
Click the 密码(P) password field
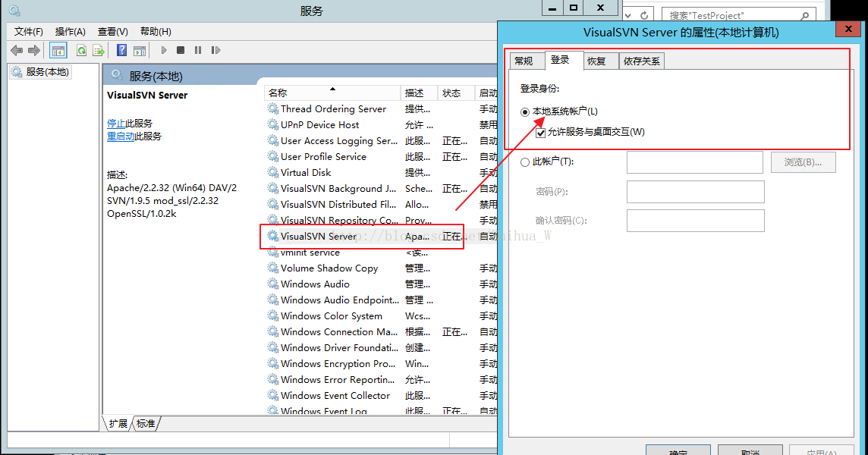click(x=695, y=192)
